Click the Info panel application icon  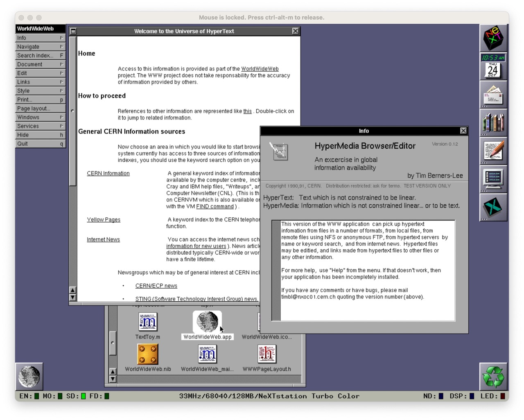(x=279, y=151)
